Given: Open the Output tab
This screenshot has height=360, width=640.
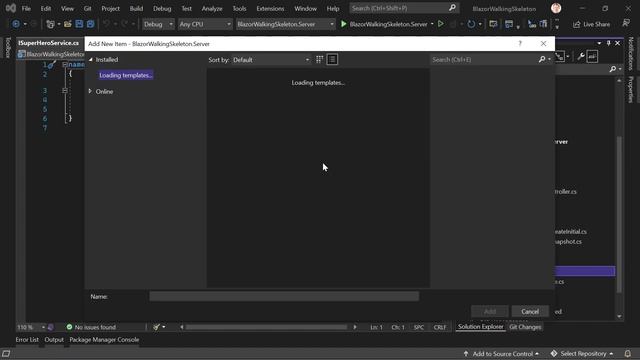Looking at the screenshot, I should pos(54,340).
